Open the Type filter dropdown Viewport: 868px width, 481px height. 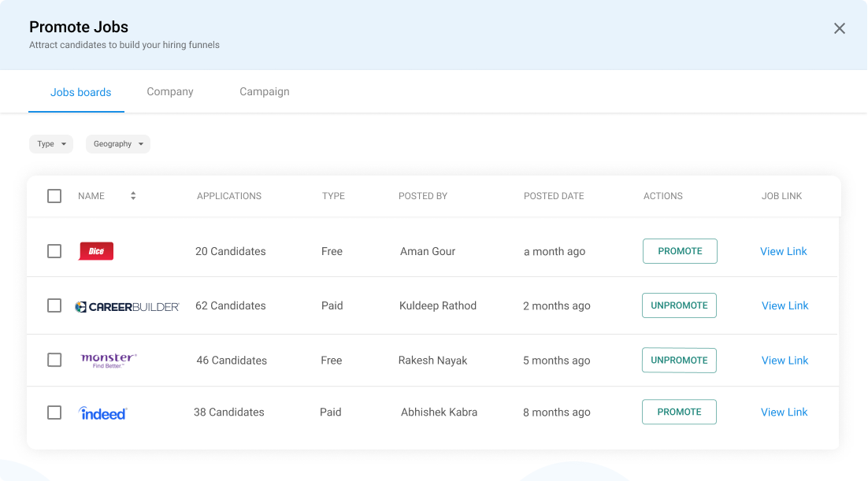[51, 144]
